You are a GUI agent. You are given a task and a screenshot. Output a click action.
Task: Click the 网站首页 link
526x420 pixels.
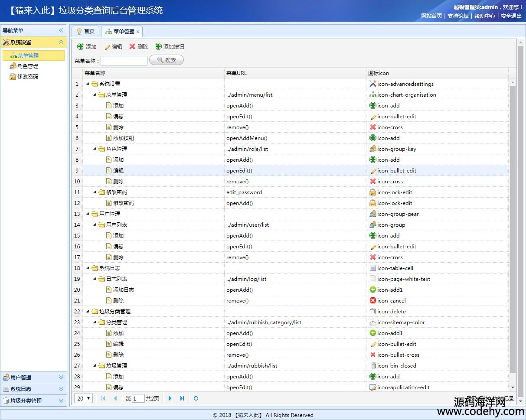(431, 16)
